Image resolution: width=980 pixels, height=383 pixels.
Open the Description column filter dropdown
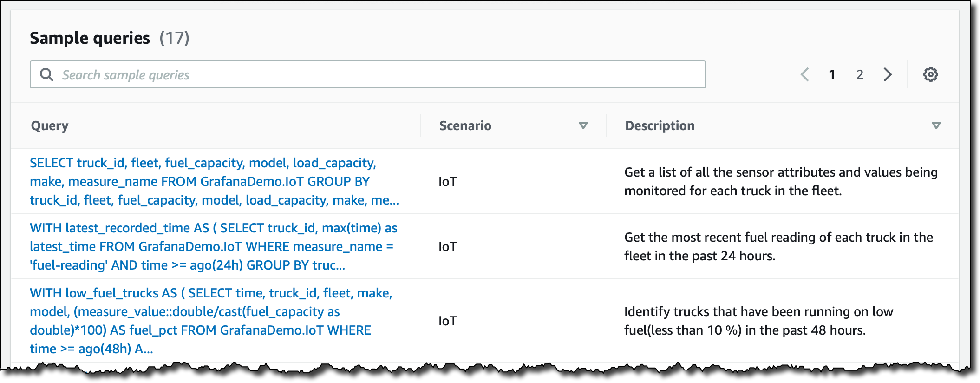tap(936, 125)
